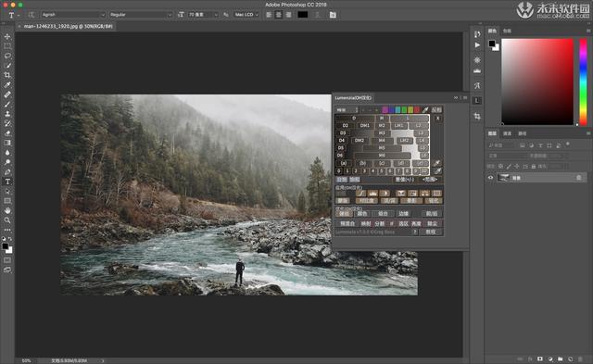Select the Lasso tool

[7, 56]
